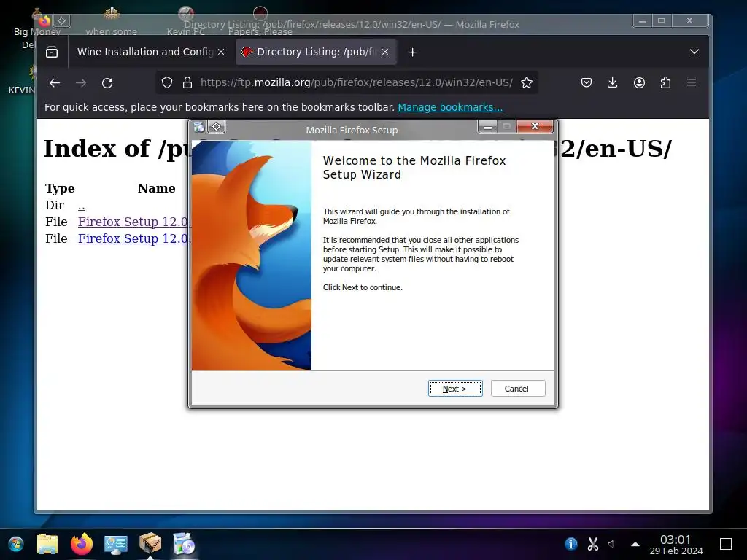Image resolution: width=747 pixels, height=560 pixels.
Task: Open the Start menu orb
Action: 16,544
